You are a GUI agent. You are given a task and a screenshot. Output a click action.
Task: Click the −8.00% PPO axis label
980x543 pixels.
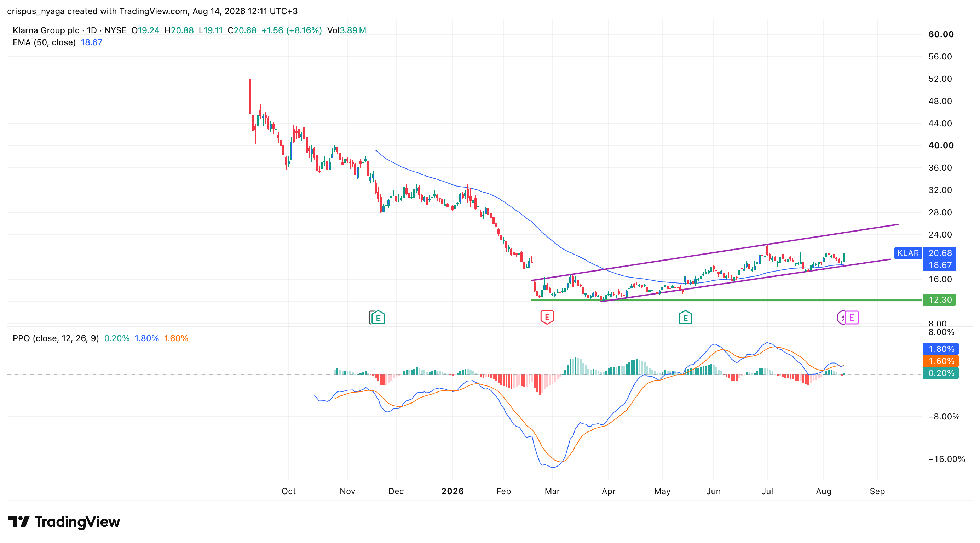[944, 417]
